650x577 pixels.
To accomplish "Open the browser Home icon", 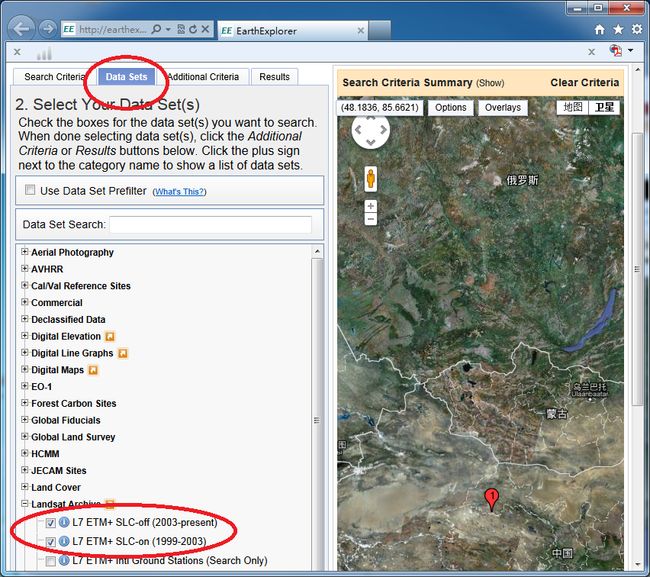I will click(x=599, y=29).
